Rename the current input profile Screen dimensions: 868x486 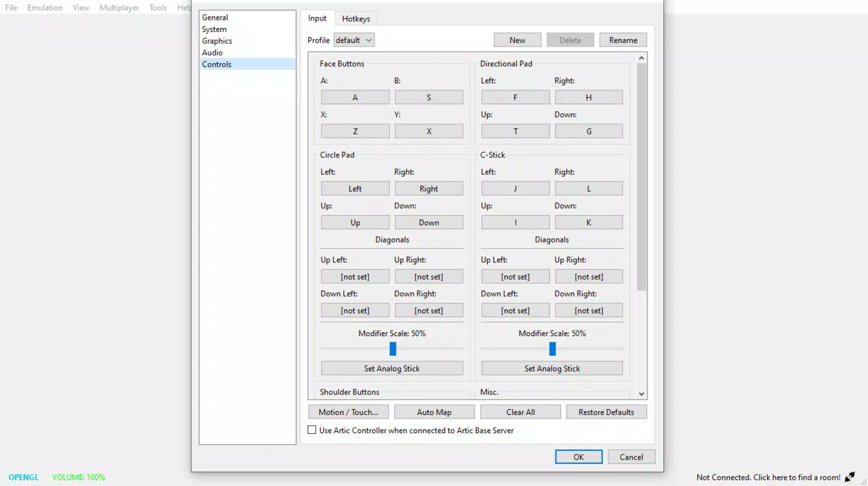[623, 40]
